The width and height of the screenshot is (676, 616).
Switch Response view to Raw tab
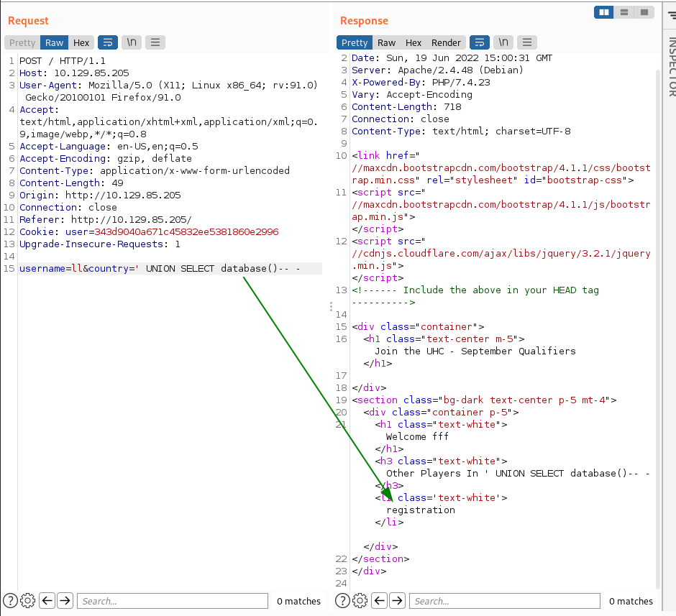(x=386, y=42)
